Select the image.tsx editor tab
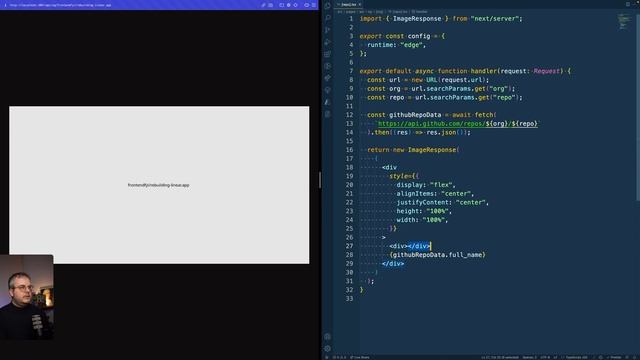 tap(348, 4)
